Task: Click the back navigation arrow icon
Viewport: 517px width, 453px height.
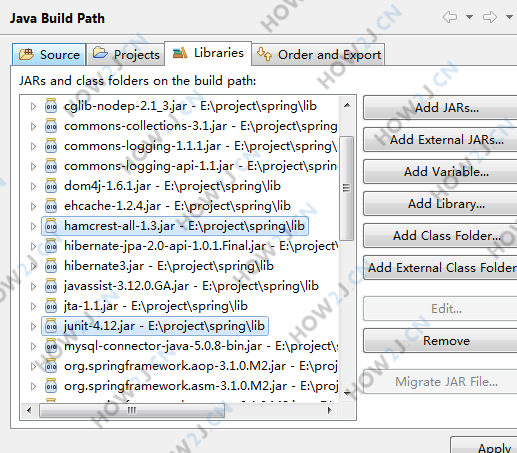Action: tap(450, 17)
